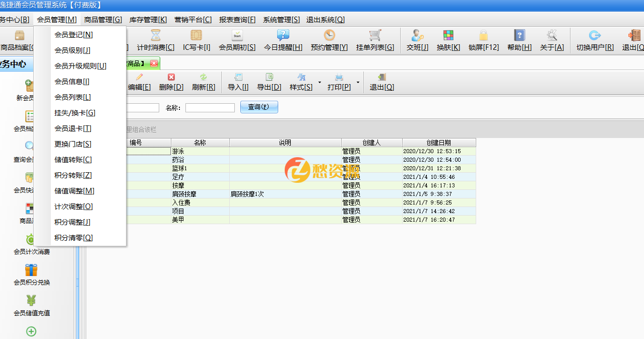Click the IC写卡 chip card icon

click(x=196, y=36)
